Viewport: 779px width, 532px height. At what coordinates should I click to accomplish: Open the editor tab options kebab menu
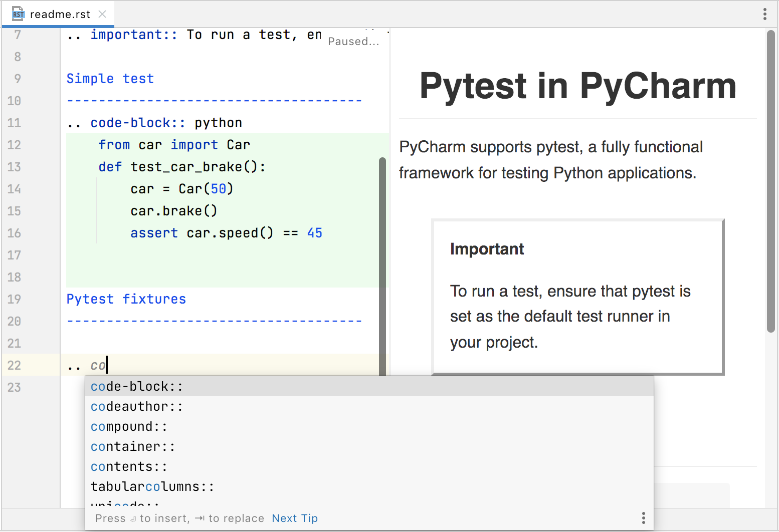[764, 14]
